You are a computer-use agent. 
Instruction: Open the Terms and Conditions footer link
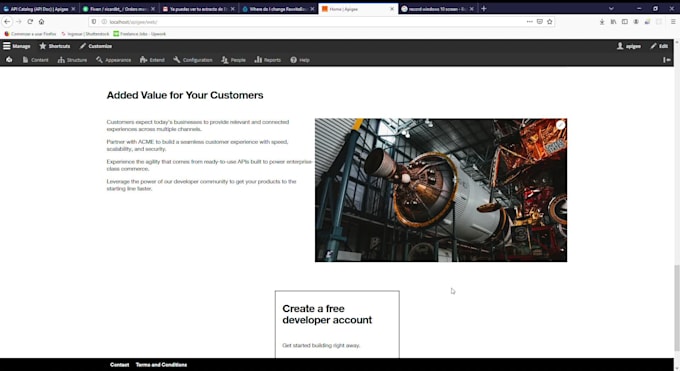tap(161, 364)
